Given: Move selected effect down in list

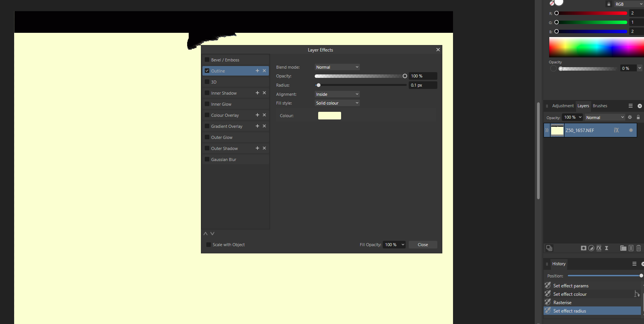Looking at the screenshot, I should [x=212, y=234].
